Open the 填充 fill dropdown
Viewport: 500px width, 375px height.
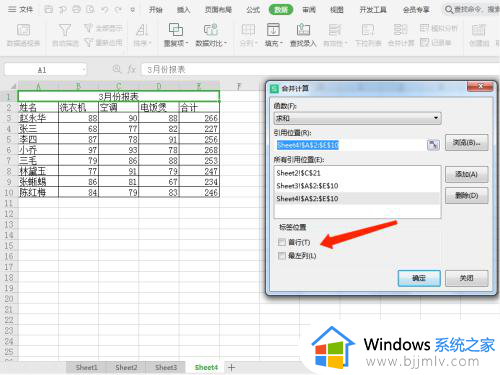click(x=273, y=35)
